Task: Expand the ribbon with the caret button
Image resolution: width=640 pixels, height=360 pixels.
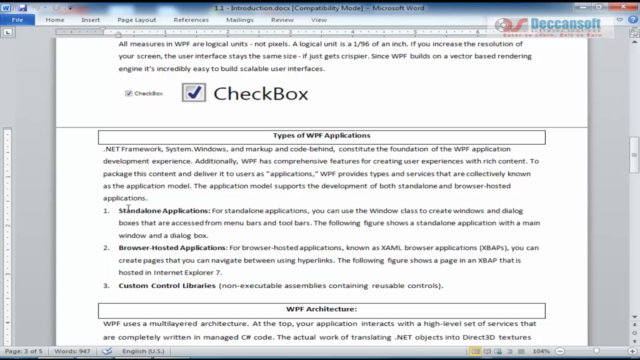Action: (x=620, y=20)
